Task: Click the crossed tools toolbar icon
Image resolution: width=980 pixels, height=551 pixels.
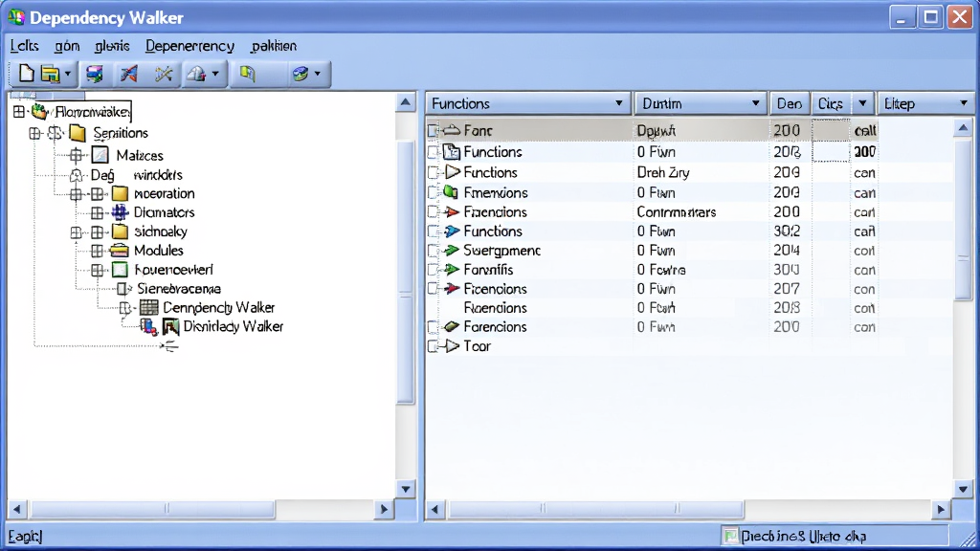Action: click(164, 74)
